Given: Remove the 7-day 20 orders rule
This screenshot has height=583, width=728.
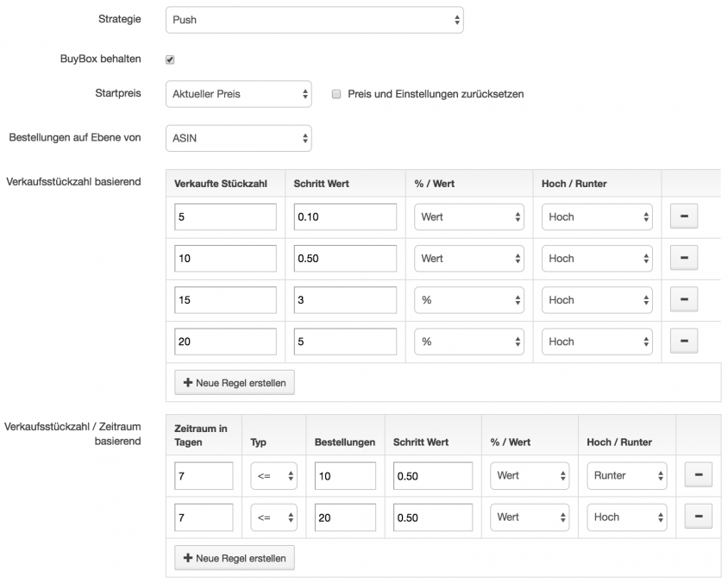Looking at the screenshot, I should pyautogui.click(x=699, y=517).
